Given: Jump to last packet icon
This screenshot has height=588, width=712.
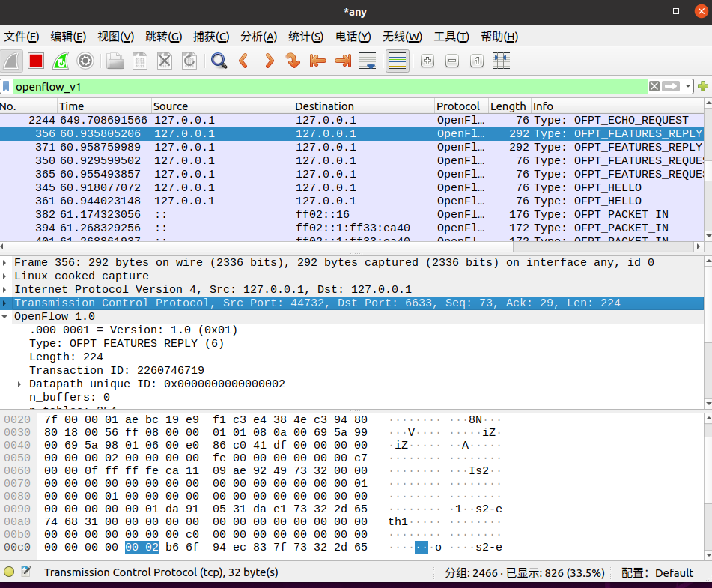Looking at the screenshot, I should pyautogui.click(x=343, y=61).
